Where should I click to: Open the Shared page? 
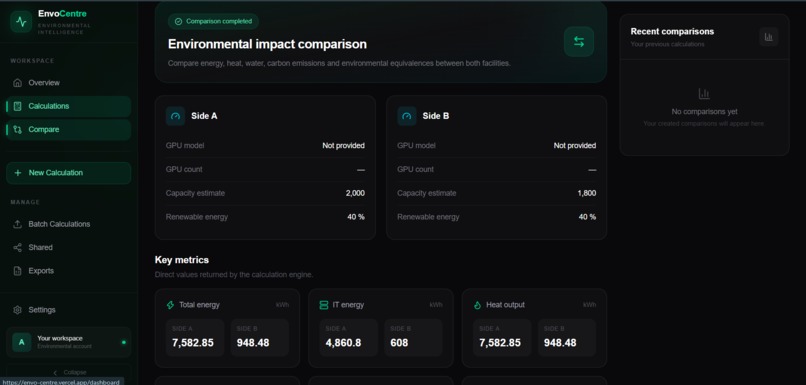click(69, 248)
